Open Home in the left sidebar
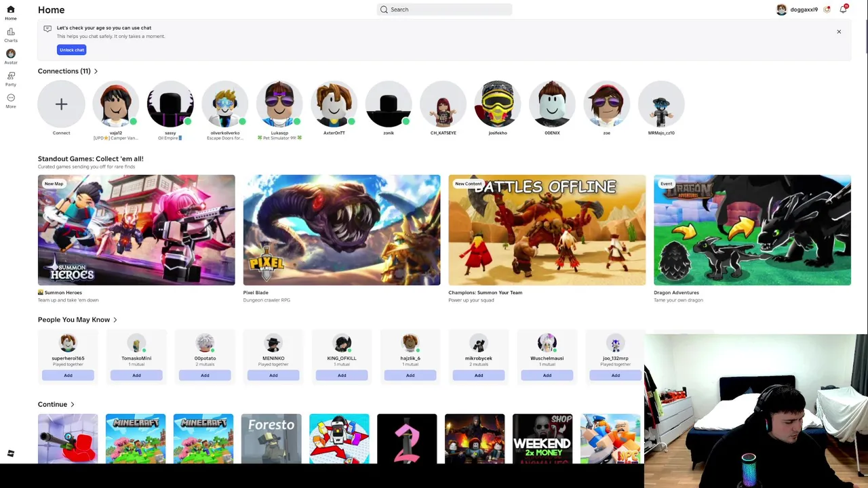This screenshot has height=488, width=868. click(10, 12)
